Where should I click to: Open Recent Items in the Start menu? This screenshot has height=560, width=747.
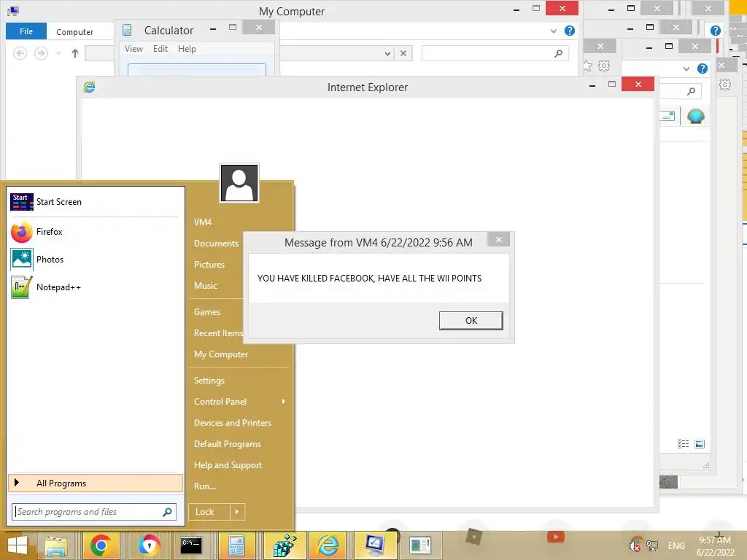coord(218,332)
